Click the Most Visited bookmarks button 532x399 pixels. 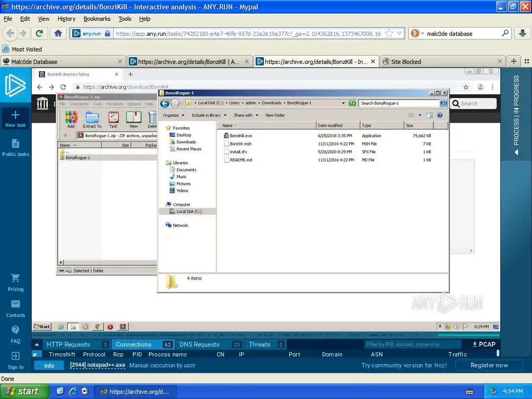coord(22,49)
